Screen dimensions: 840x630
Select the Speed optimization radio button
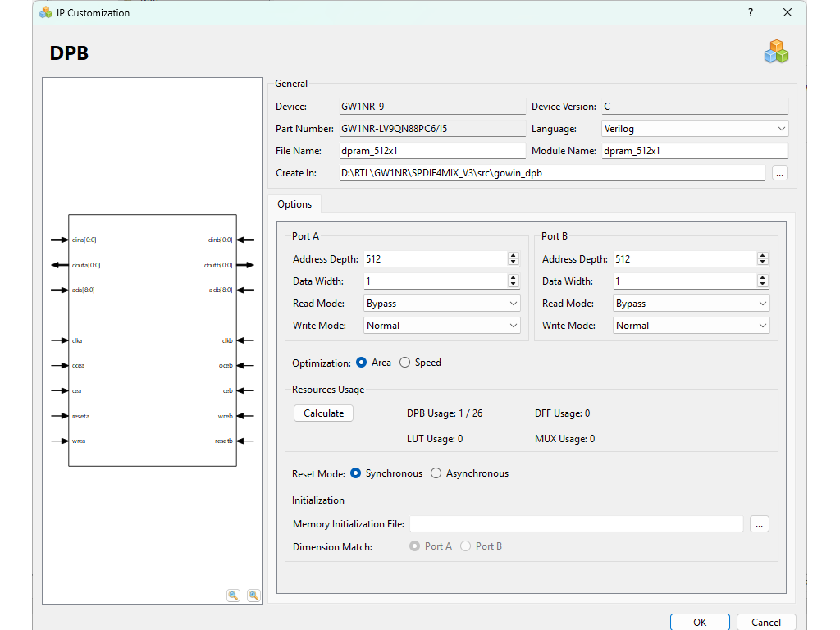click(405, 363)
